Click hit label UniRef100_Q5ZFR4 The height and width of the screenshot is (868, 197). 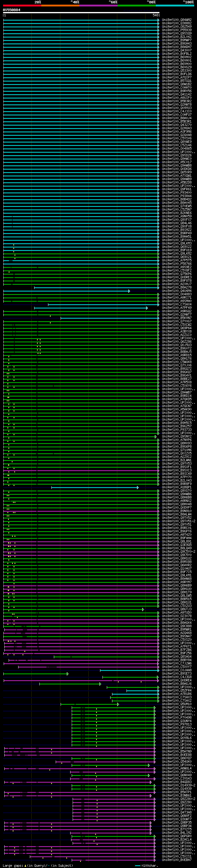point(177,690)
